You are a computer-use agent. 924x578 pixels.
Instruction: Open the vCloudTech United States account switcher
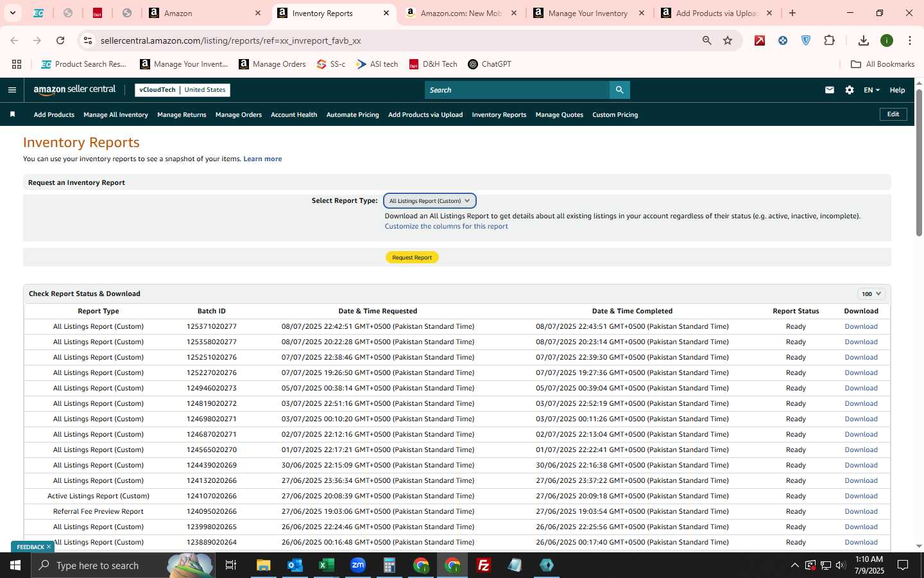coord(183,90)
